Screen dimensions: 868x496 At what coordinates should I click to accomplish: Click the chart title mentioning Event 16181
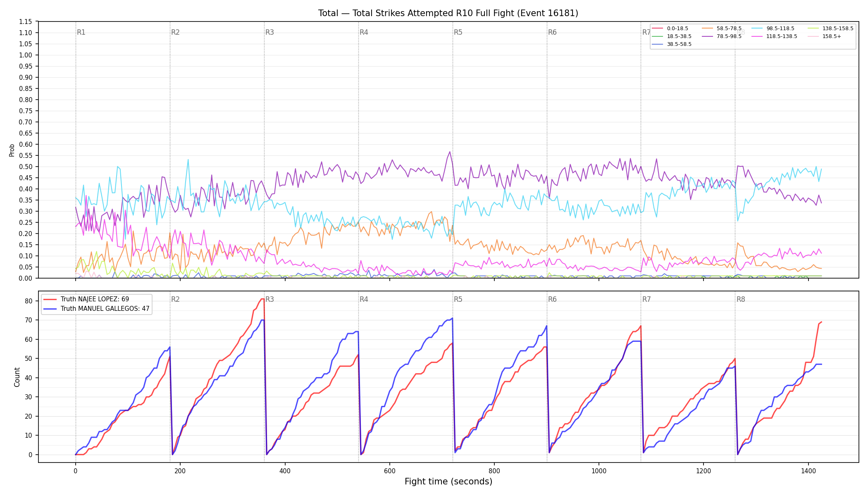448,13
